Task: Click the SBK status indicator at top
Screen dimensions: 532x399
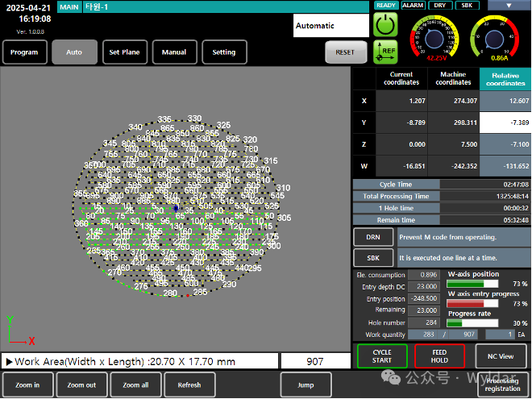Action: pyautogui.click(x=468, y=6)
